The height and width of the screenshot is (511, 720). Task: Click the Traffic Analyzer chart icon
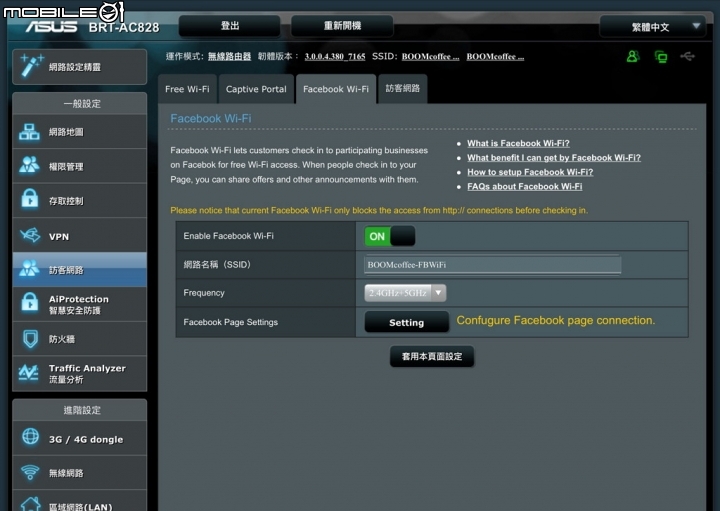point(28,373)
